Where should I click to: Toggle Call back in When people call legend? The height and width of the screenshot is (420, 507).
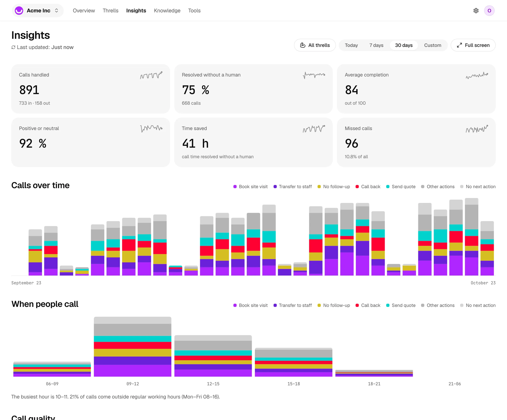[x=368, y=305]
